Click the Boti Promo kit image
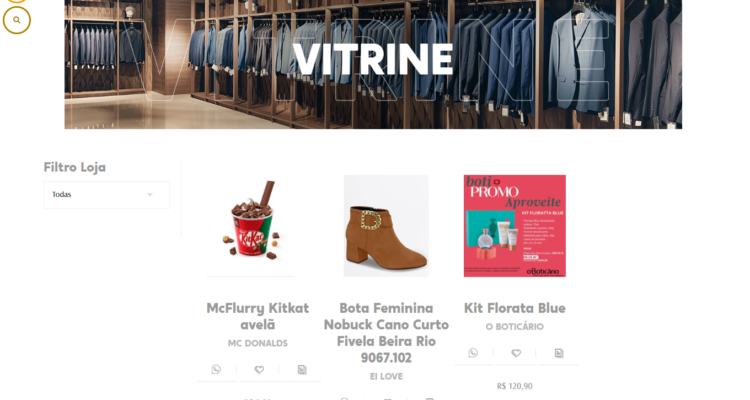The image size is (750, 400). click(515, 225)
